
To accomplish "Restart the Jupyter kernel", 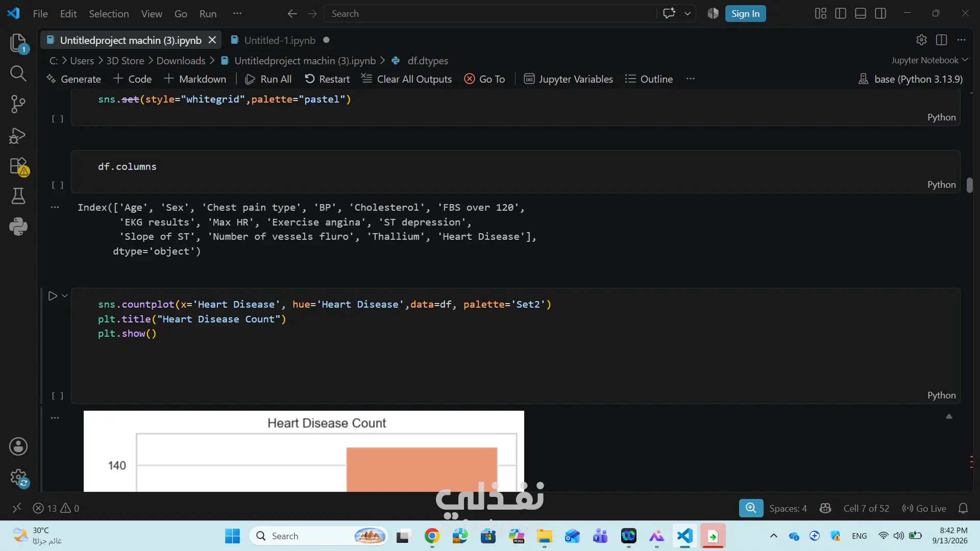I will pos(327,79).
